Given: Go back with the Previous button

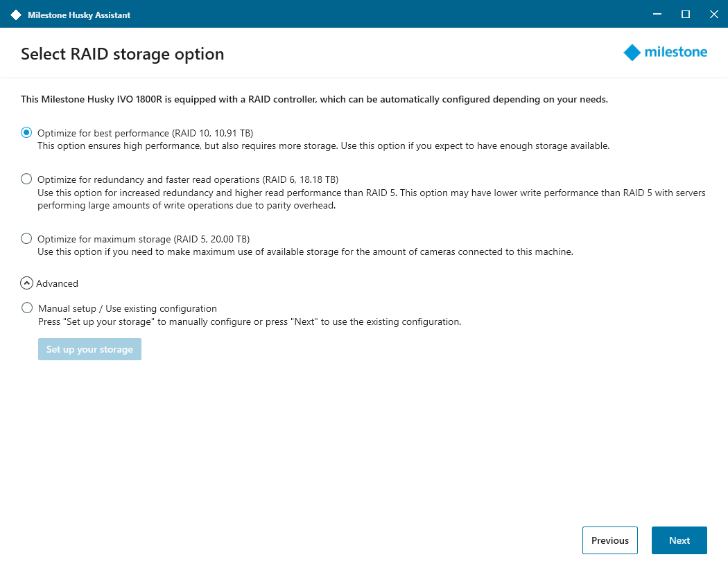Looking at the screenshot, I should coord(610,540).
